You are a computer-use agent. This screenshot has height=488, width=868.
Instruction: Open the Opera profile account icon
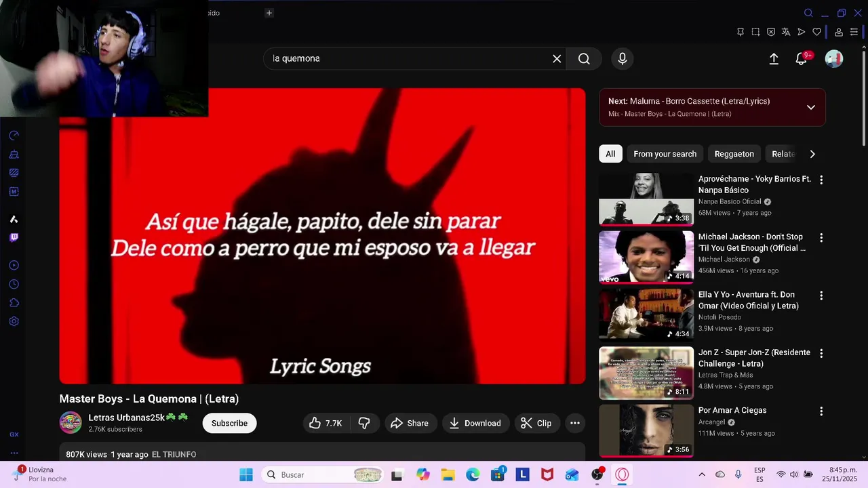(839, 32)
